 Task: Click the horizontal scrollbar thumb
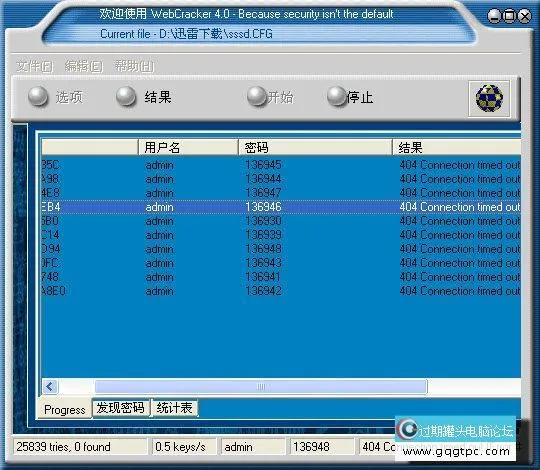(261, 386)
